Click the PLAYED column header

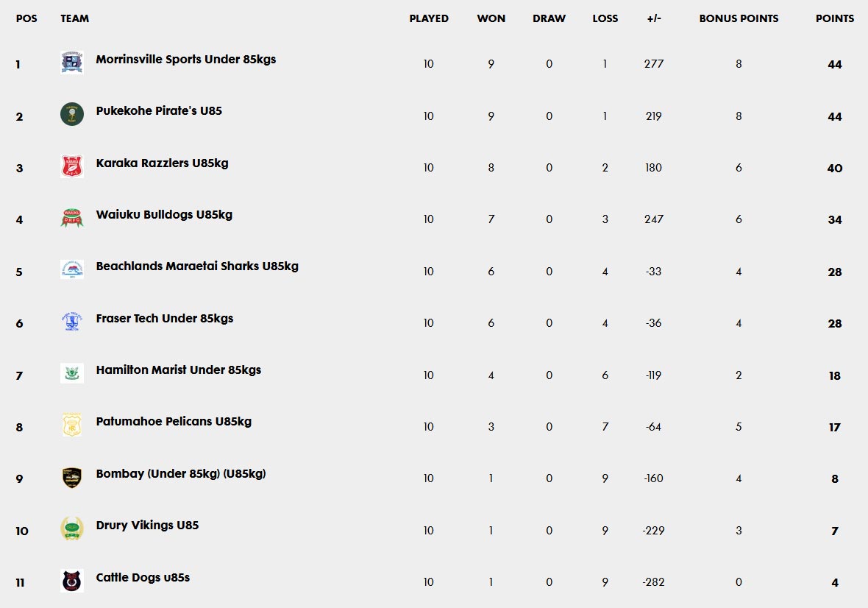tap(429, 18)
